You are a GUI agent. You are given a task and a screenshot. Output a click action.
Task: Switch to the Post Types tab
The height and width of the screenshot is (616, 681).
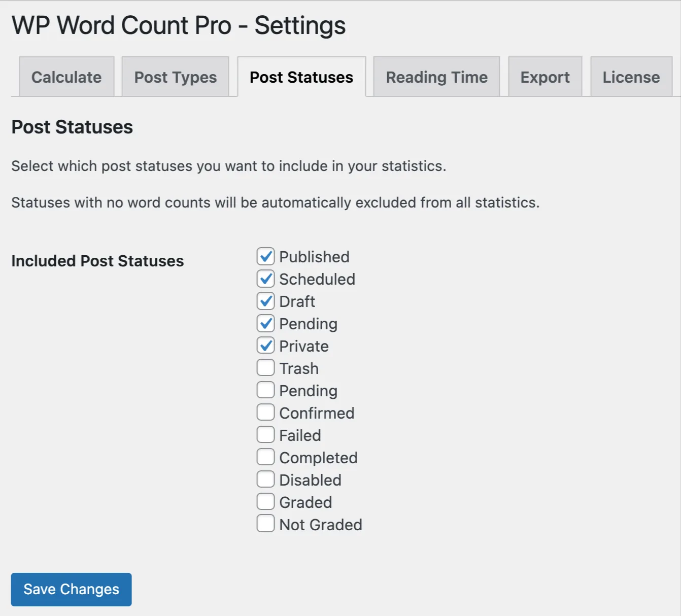click(x=176, y=77)
